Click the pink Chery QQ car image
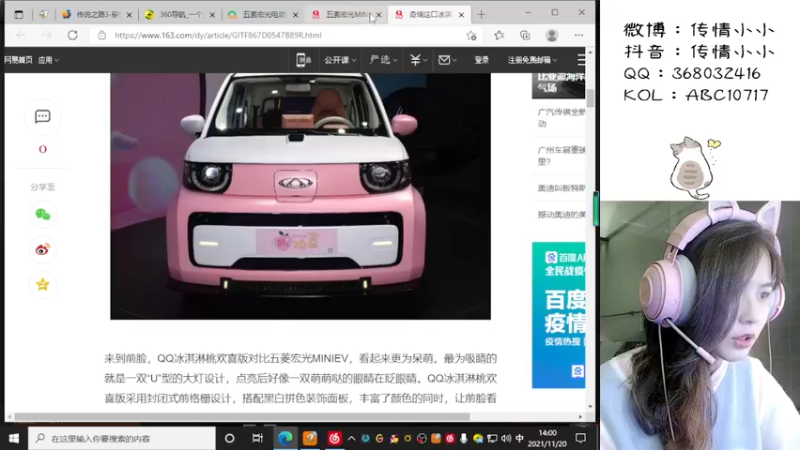The image size is (800, 450). [x=301, y=196]
